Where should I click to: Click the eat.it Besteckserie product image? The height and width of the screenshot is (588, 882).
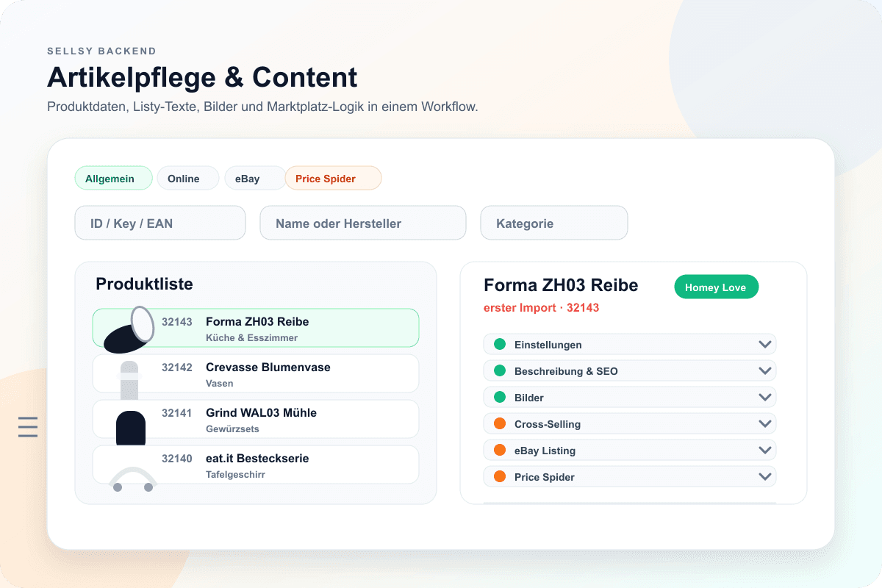[132, 478]
